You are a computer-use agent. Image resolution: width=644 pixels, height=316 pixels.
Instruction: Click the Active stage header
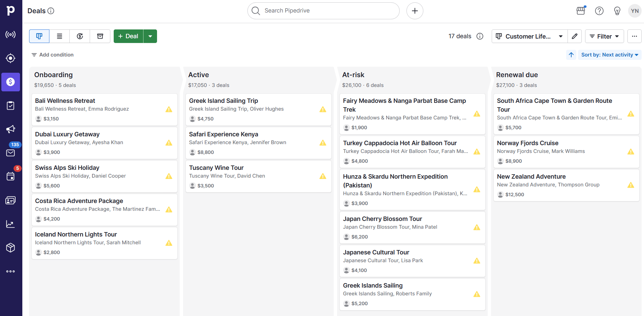[199, 75]
